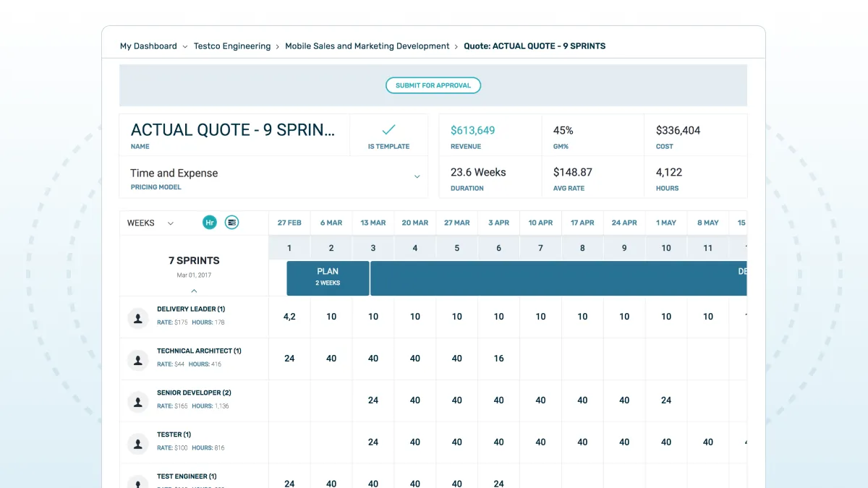This screenshot has height=488, width=868.
Task: Click the 4,122 hours value
Action: click(669, 173)
